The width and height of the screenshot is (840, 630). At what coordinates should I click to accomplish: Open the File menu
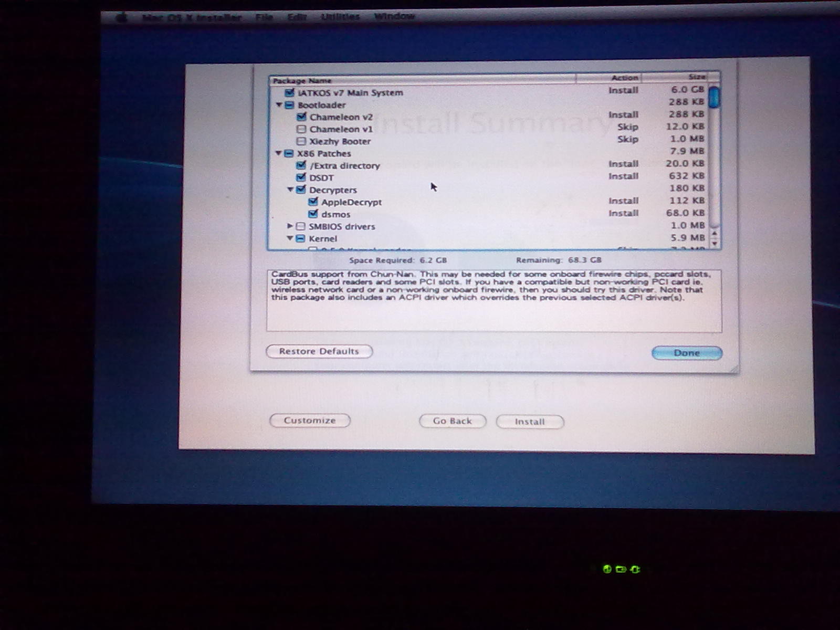coord(264,17)
